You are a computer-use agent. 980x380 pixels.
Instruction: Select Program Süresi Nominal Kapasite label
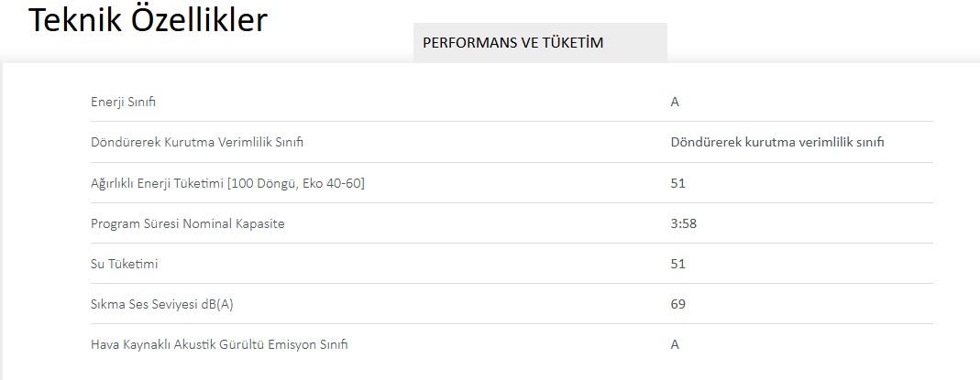point(188,223)
